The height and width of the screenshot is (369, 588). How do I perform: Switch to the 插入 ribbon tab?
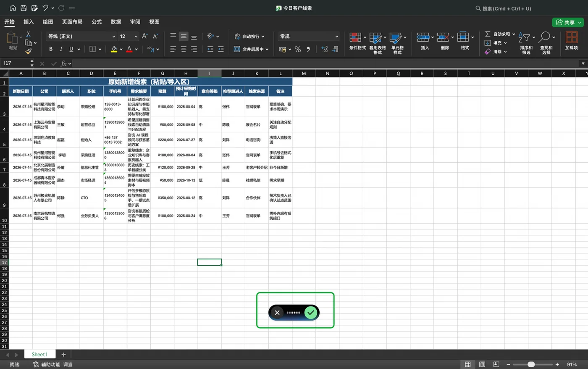pos(29,22)
